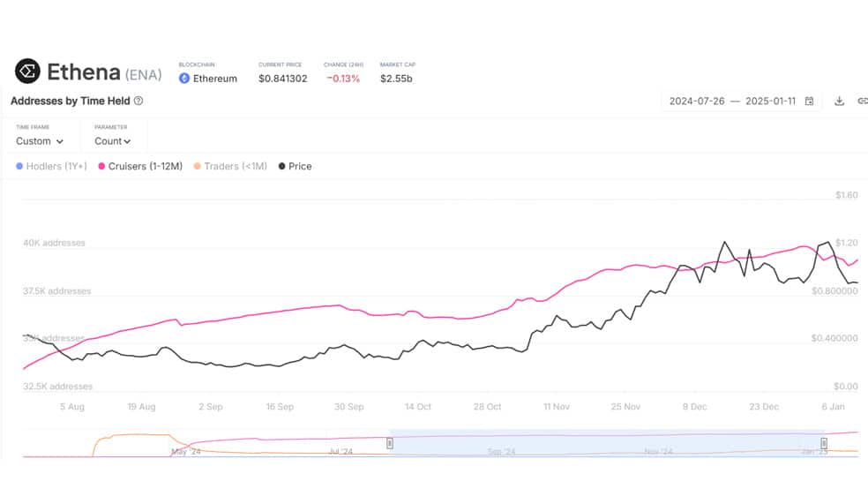Click the 14 Oct x-axis label
This screenshot has height=489, width=868.
(418, 407)
